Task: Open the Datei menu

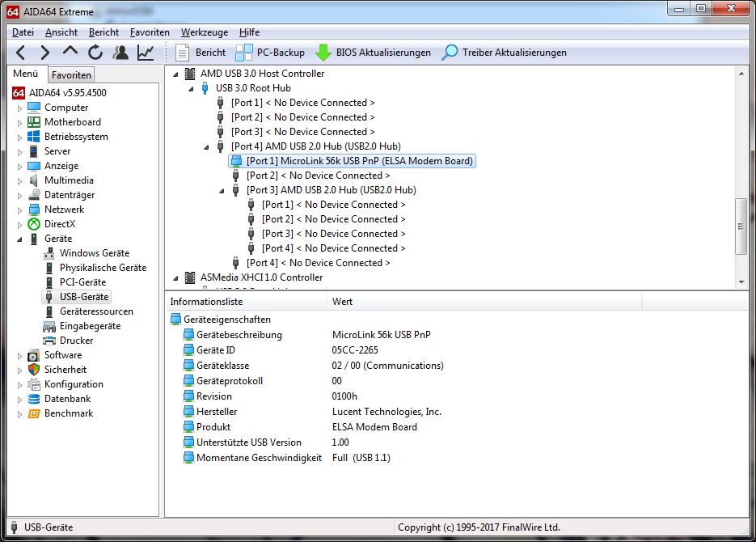Action: [x=23, y=32]
